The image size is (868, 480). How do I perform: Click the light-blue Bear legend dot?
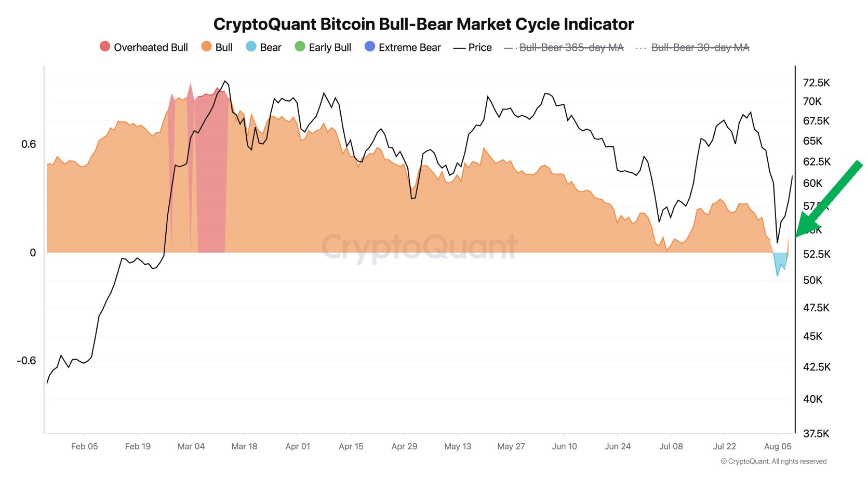(x=251, y=47)
